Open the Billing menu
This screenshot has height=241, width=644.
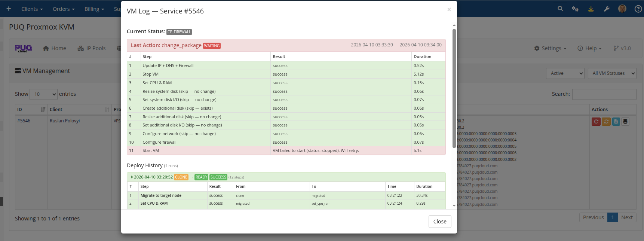pos(94,9)
